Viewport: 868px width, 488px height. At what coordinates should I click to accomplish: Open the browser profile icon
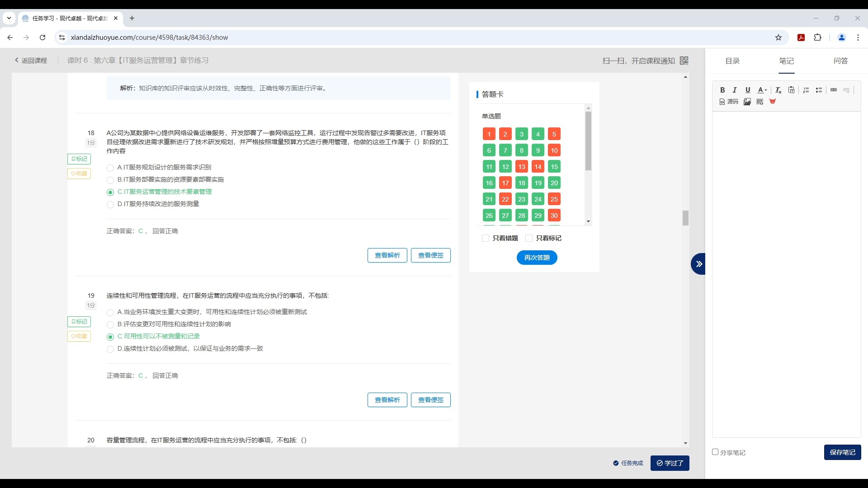(842, 38)
